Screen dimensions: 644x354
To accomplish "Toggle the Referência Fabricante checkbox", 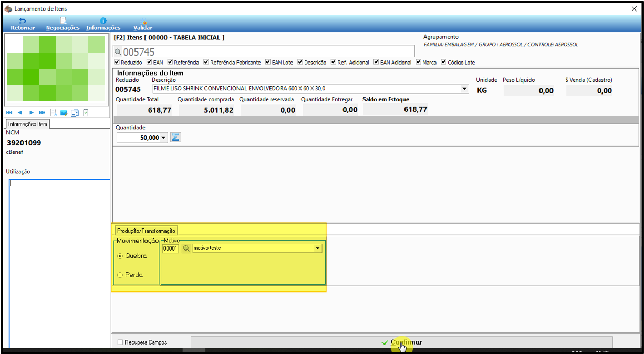I will click(x=206, y=62).
